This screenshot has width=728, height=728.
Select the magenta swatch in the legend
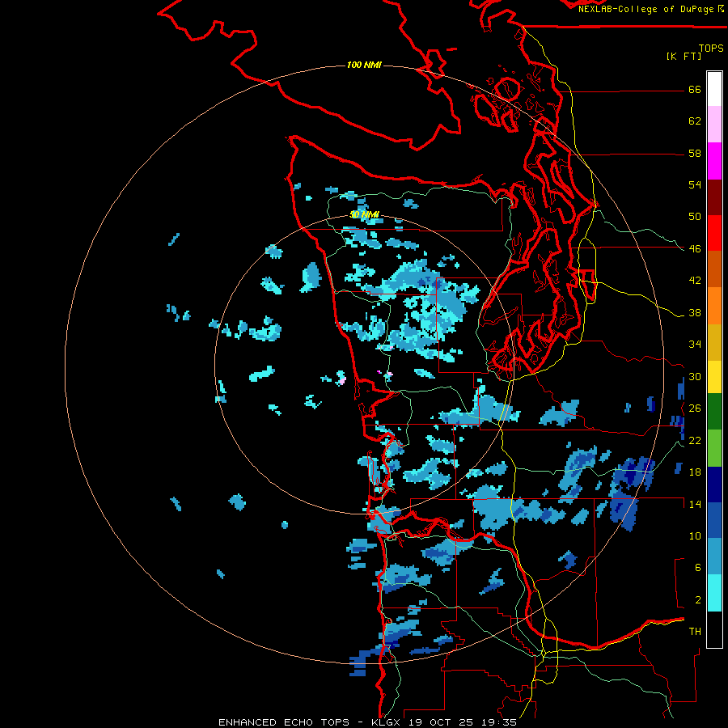[714, 161]
